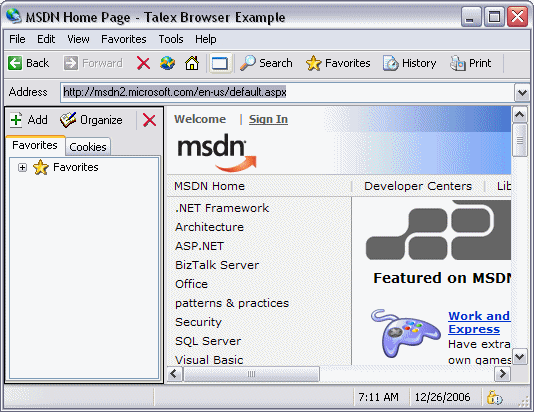Image resolution: width=534 pixels, height=412 pixels.
Task: Open the Favorites menu in the menu bar
Action: pos(124,39)
